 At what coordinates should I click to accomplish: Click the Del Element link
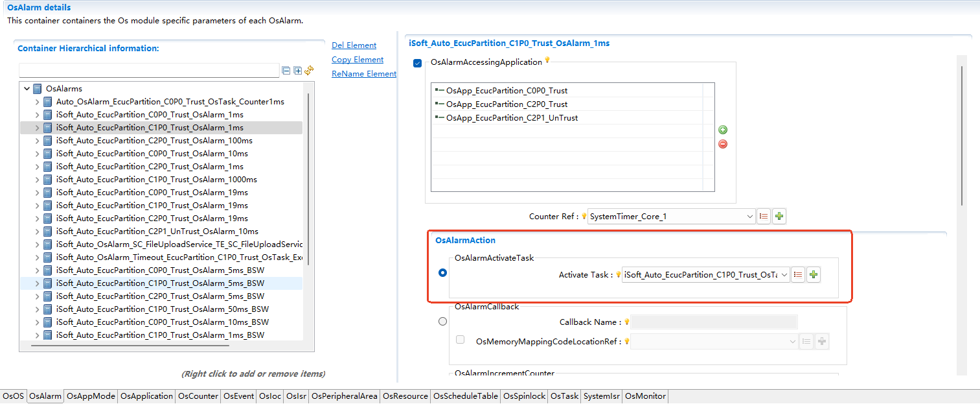click(x=354, y=45)
